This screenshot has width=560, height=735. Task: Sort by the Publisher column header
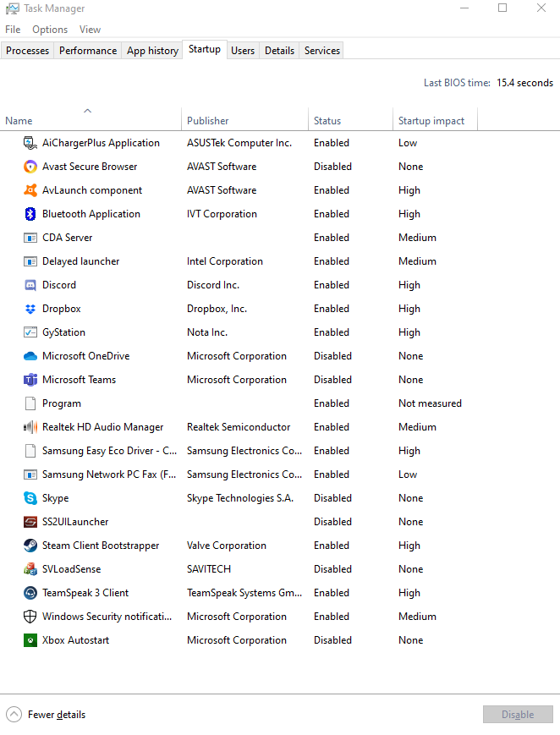[244, 120]
